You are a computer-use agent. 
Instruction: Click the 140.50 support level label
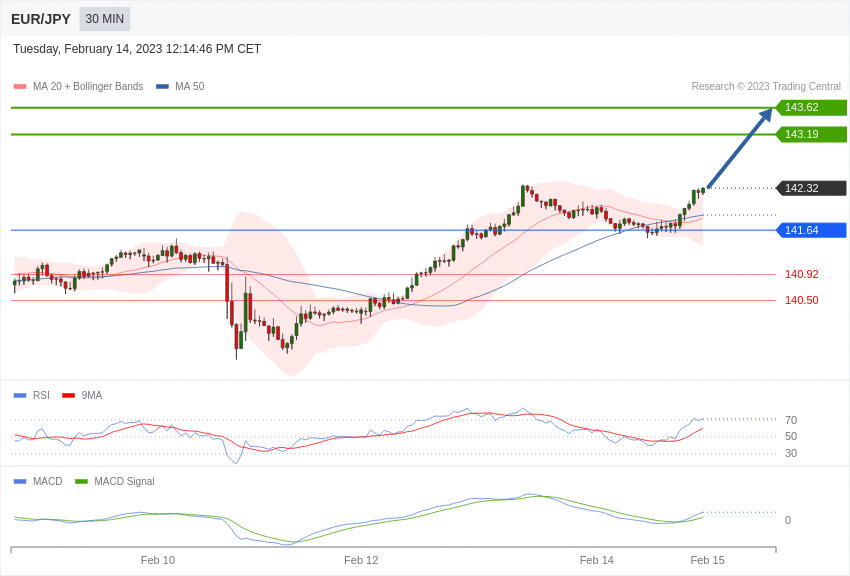(801, 300)
